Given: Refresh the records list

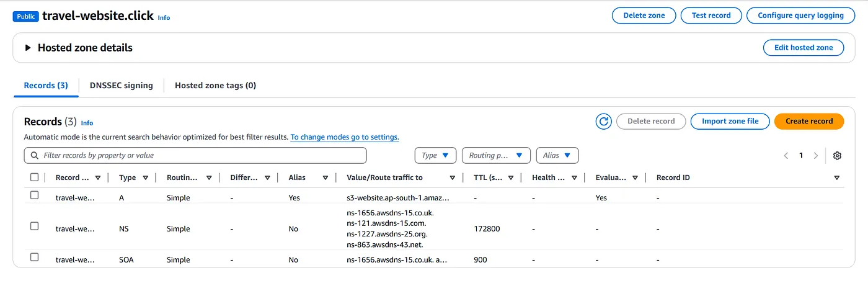Looking at the screenshot, I should pyautogui.click(x=603, y=121).
